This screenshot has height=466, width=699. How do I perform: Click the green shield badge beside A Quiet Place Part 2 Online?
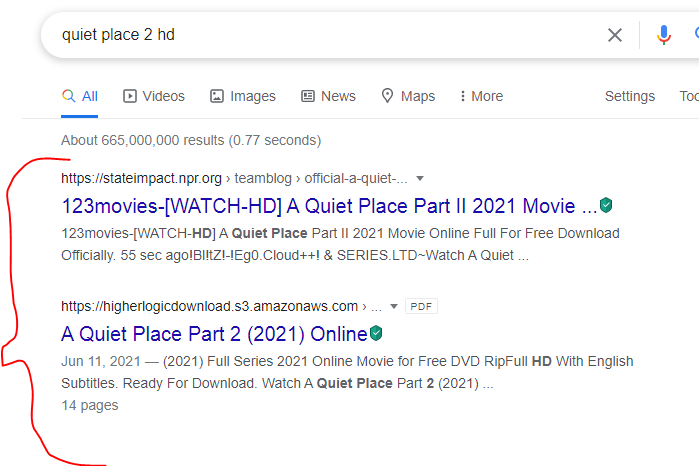pyautogui.click(x=376, y=333)
